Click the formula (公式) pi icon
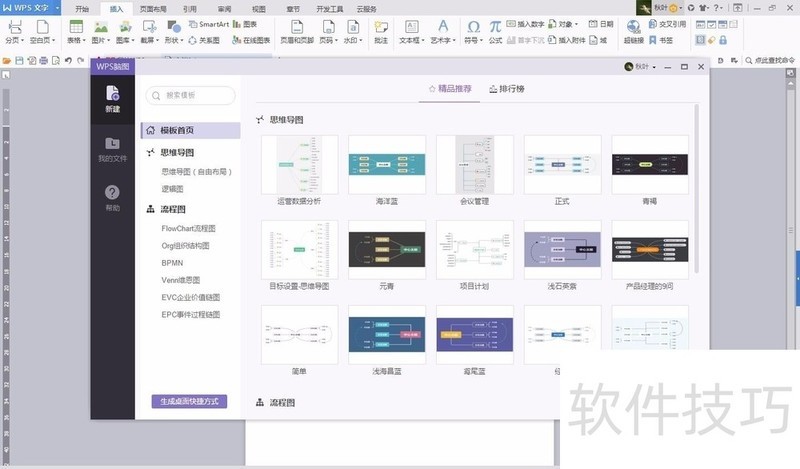800x469 pixels. click(x=495, y=27)
